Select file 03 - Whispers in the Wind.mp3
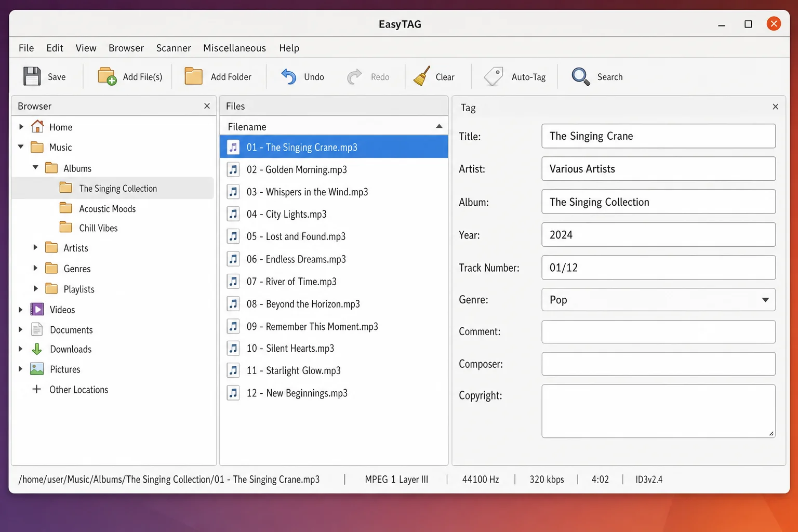Image resolution: width=798 pixels, height=532 pixels. 334,192
